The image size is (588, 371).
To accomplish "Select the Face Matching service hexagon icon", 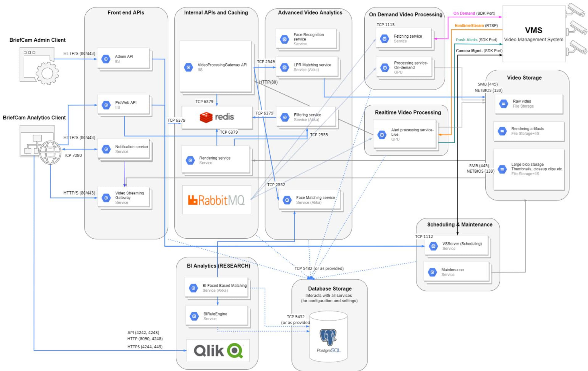I will click(287, 200).
